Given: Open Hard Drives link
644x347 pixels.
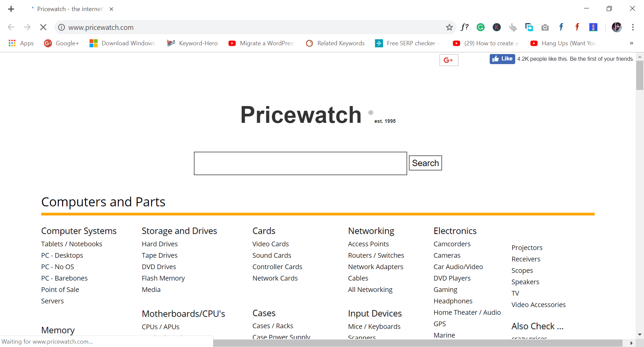Looking at the screenshot, I should [x=160, y=244].
